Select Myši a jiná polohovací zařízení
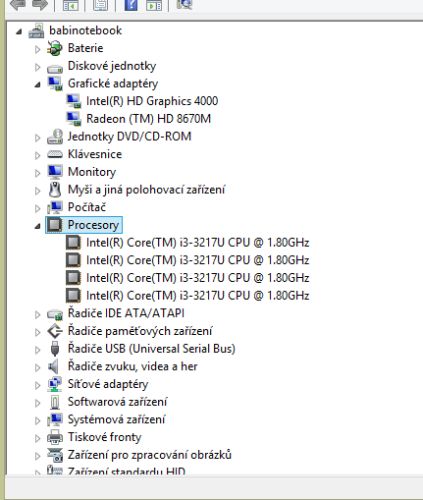The height and width of the screenshot is (500, 423). point(146,190)
